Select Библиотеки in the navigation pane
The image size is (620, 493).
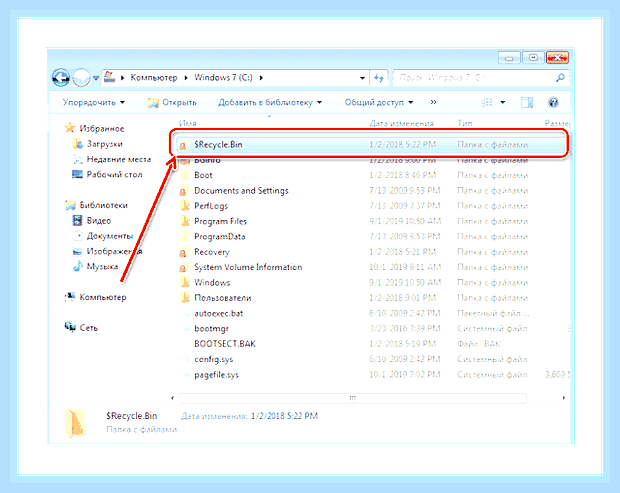103,205
